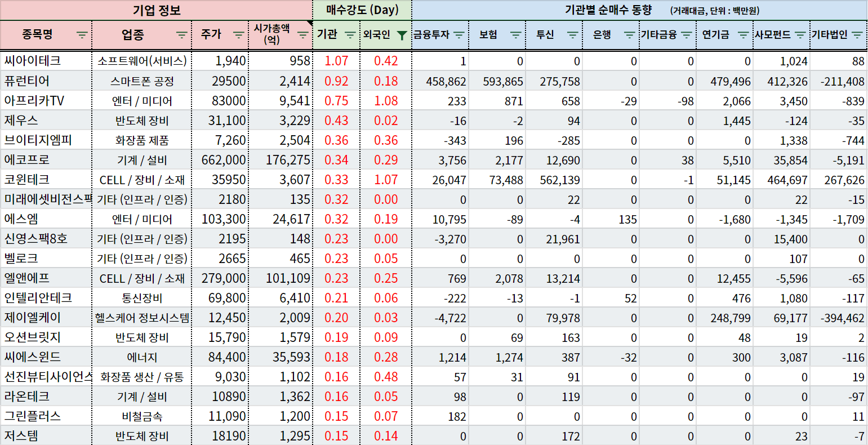Click the 선진뷰티사이언스 stock name cell
The width and height of the screenshot is (868, 445).
46,376
